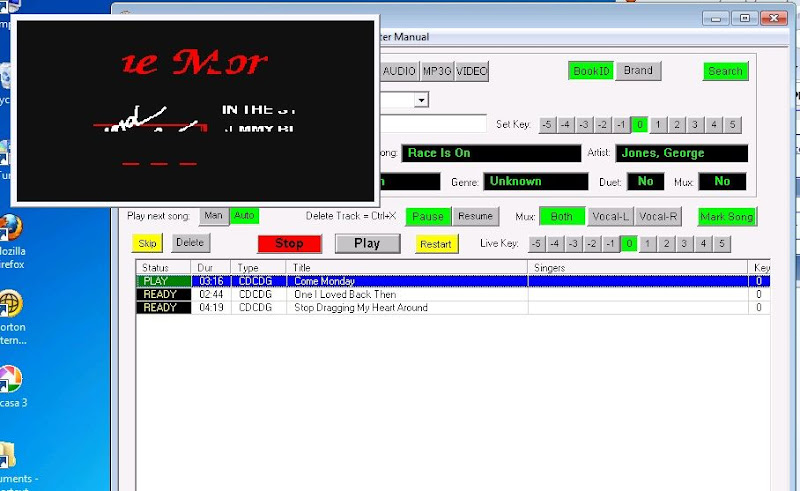Viewport: 800px width, 491px height.
Task: Select Both mux channels
Action: point(562,216)
